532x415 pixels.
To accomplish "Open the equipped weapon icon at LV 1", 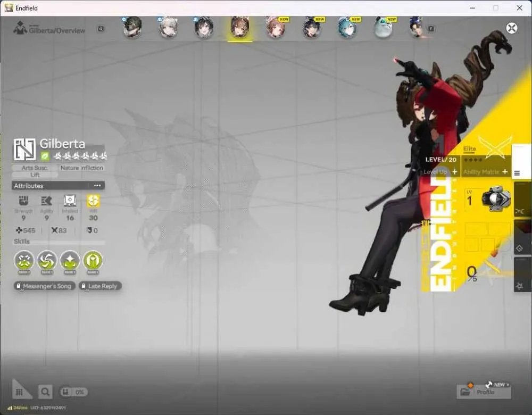I will point(496,199).
